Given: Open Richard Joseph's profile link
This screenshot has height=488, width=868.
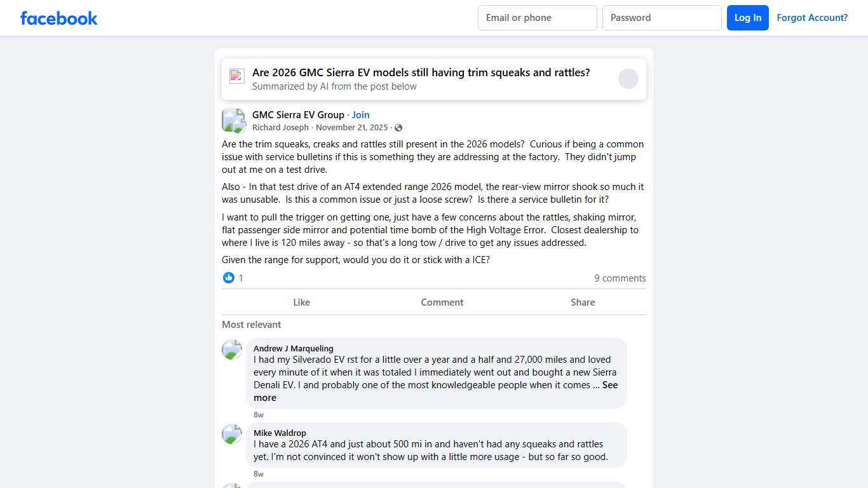Looking at the screenshot, I should (x=280, y=128).
